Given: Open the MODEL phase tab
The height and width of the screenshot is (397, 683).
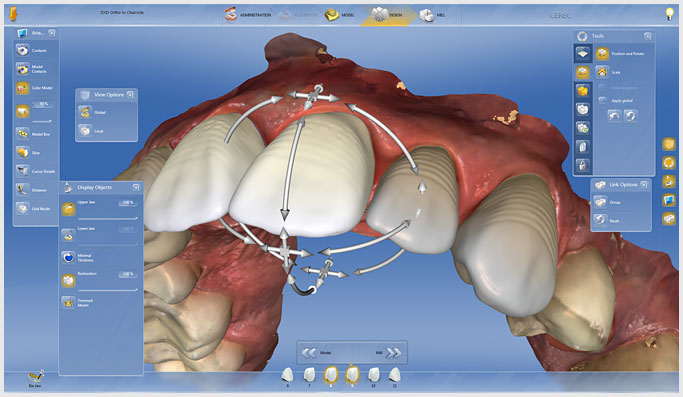Looking at the screenshot, I should coord(340,15).
